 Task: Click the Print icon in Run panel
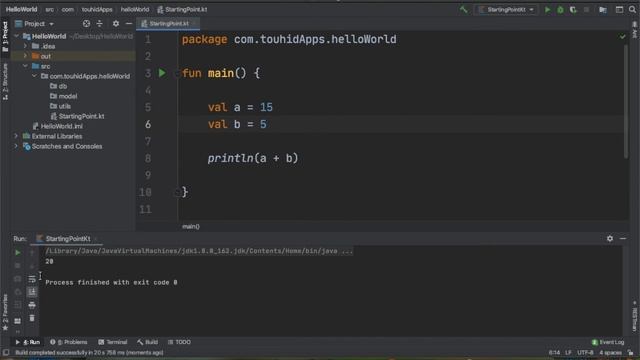coord(32,305)
